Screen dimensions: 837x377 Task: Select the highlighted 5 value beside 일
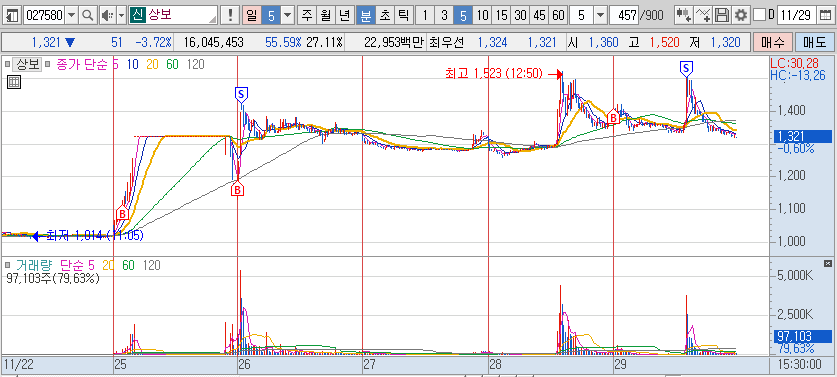271,15
